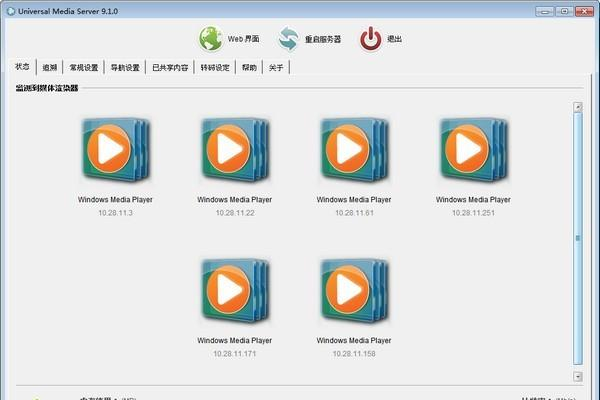Screen dimensions: 600x400
Task: Click the vertical scrollbar thumb
Action: (578, 238)
